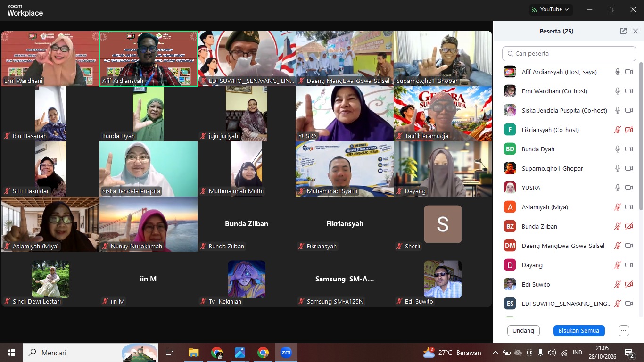Click the Cari peserta search field
The width and height of the screenshot is (644, 362).
569,53
